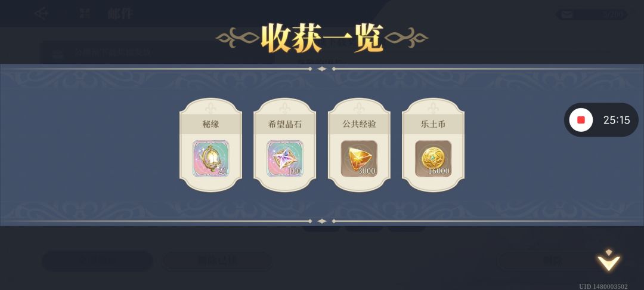Tap the 乐土币 card header
This screenshot has height=290, width=644.
[434, 124]
